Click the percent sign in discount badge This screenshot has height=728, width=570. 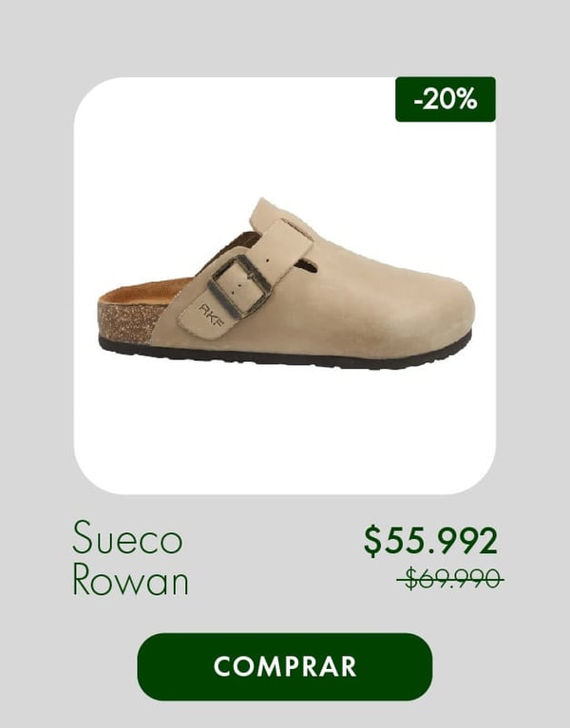(466, 100)
